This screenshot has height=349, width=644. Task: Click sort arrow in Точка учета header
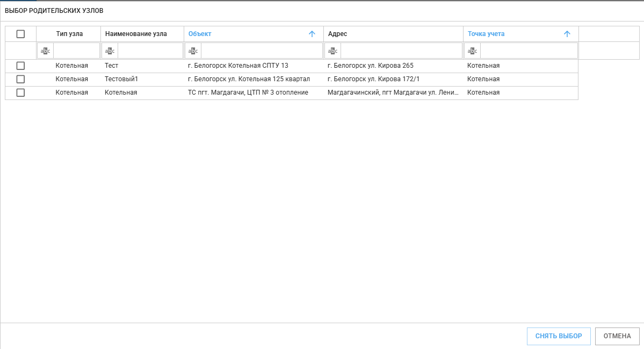point(567,34)
